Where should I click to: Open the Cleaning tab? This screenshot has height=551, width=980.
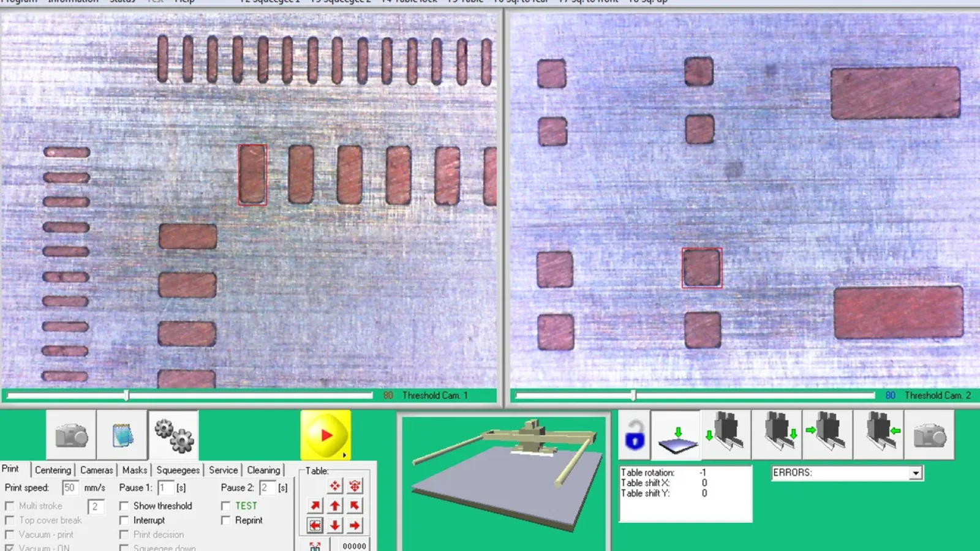coord(263,470)
